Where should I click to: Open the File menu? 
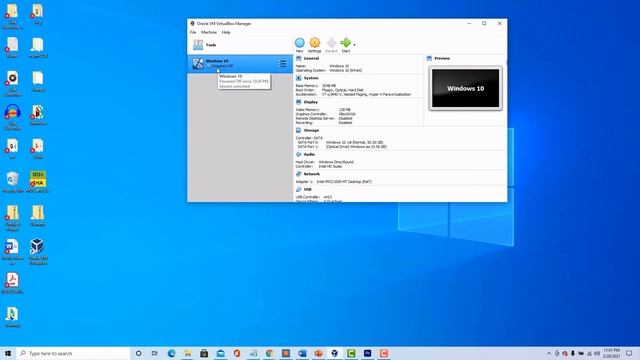(193, 32)
